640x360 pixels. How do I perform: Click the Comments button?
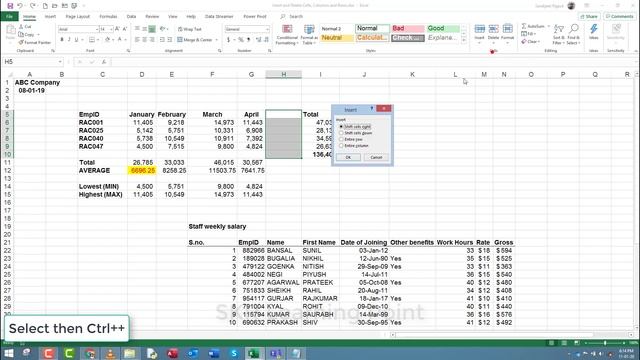(x=620, y=16)
